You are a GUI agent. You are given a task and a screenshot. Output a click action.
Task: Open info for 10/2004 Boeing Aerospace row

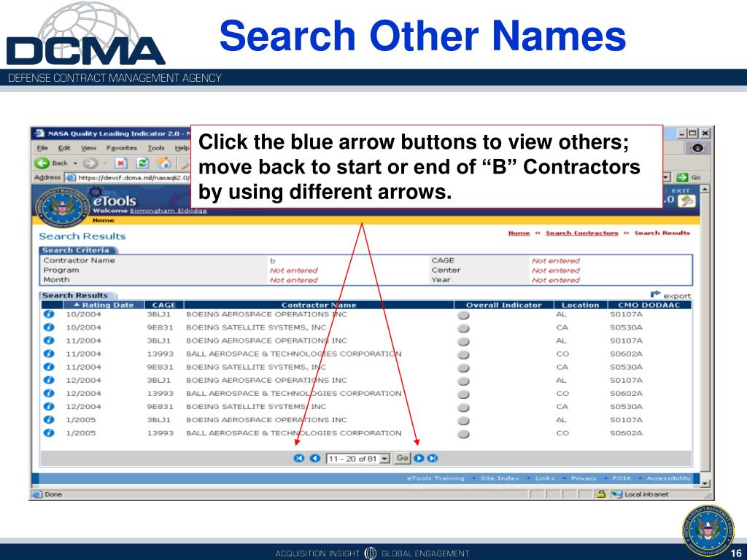49,314
